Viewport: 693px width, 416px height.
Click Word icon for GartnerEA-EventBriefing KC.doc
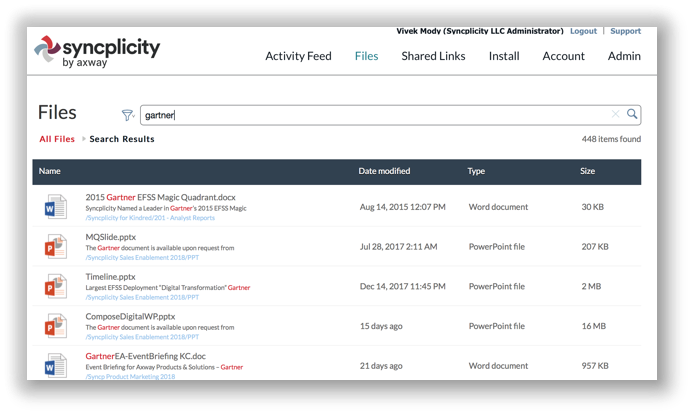55,365
